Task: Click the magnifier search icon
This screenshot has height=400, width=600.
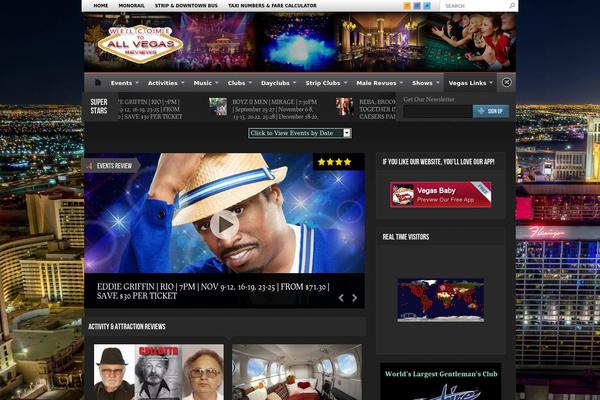Action: point(512,6)
